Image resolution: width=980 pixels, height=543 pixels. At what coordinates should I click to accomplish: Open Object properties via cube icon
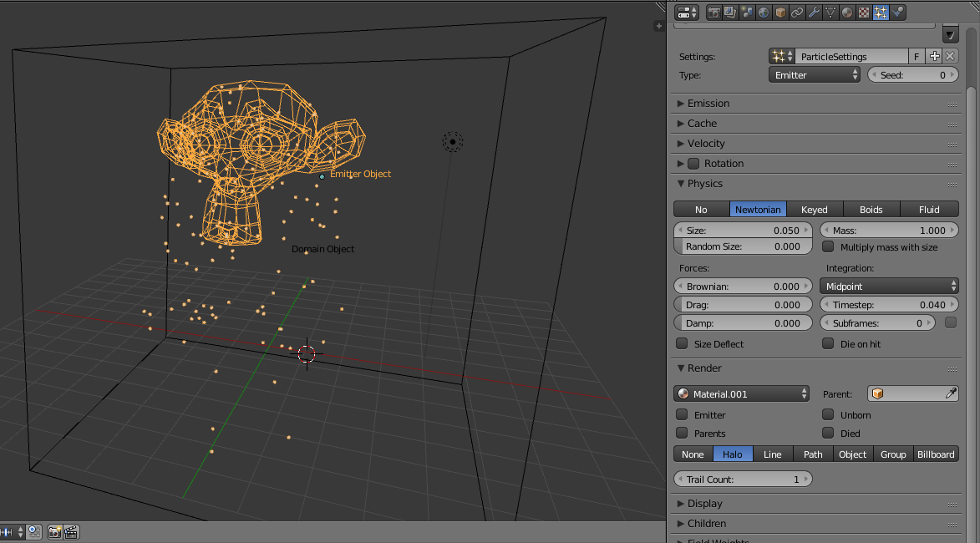(780, 12)
